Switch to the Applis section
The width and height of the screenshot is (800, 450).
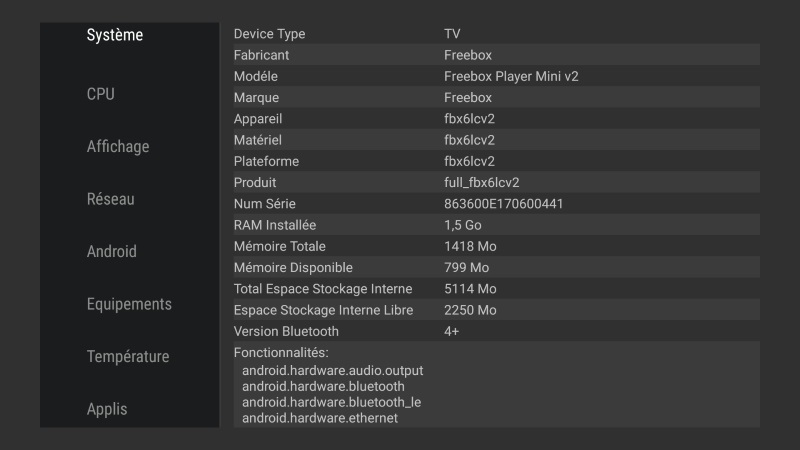[107, 409]
